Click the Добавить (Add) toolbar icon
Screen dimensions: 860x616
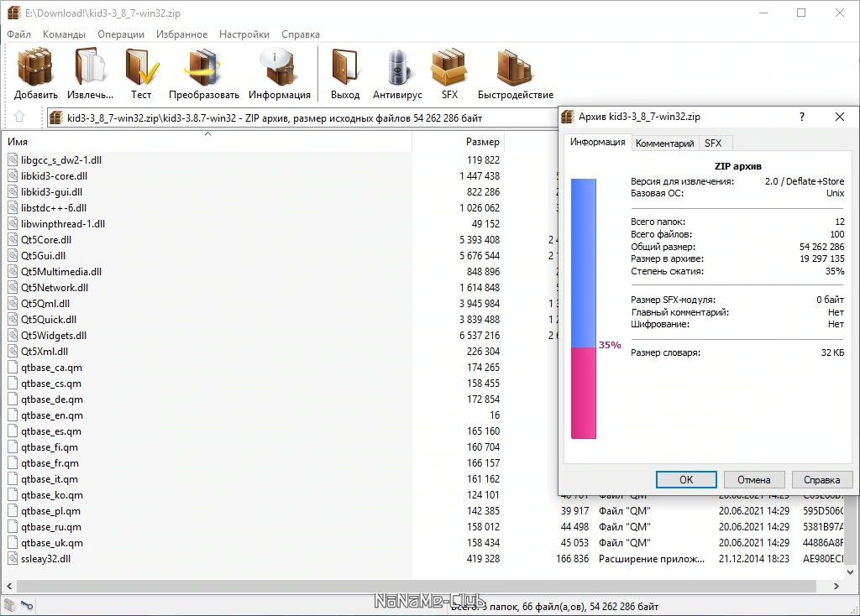pyautogui.click(x=35, y=67)
